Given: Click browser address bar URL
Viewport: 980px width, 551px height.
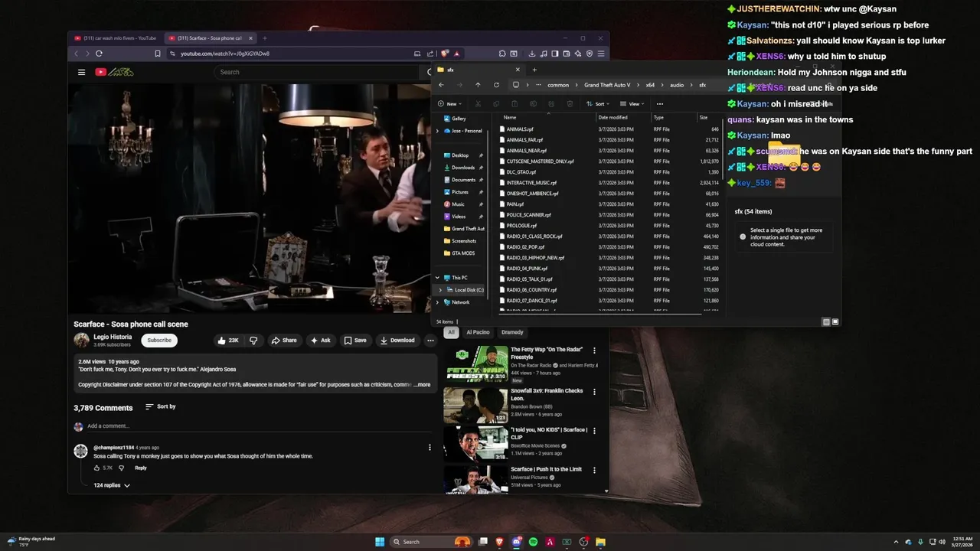Looking at the screenshot, I should [x=225, y=54].
